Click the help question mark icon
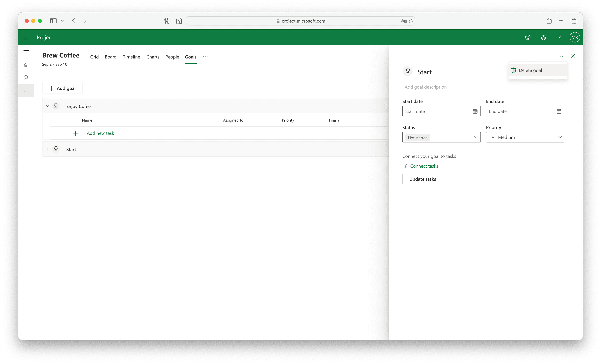This screenshot has width=601, height=364. 559,37
